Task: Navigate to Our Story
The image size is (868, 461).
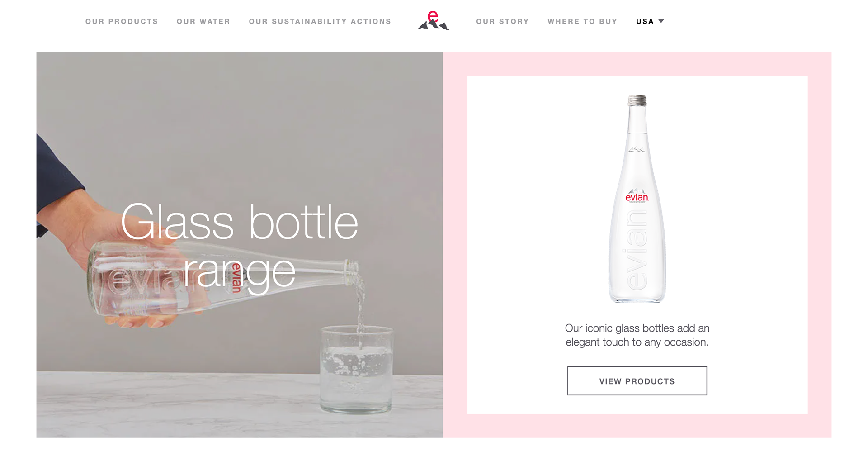Action: pyautogui.click(x=502, y=21)
